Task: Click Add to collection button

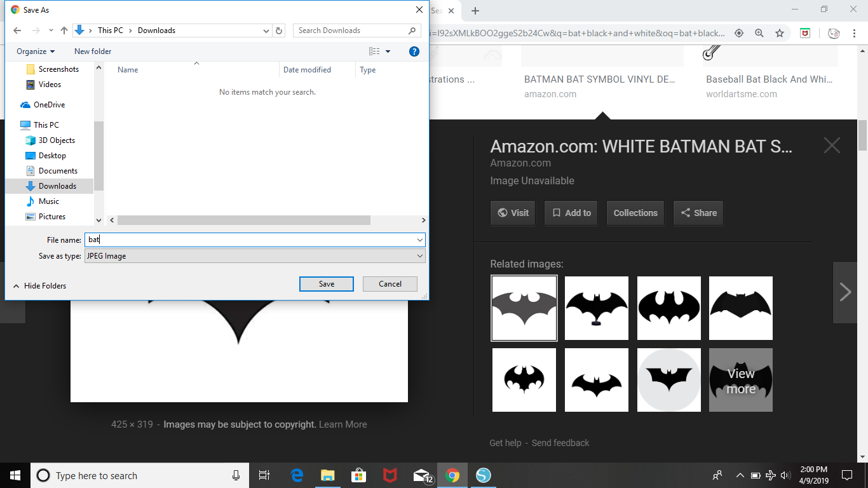Action: click(x=571, y=213)
